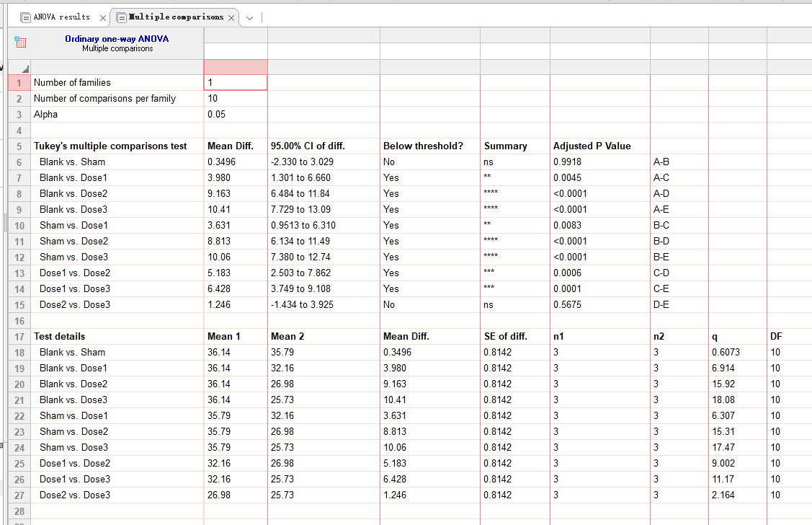Select the CI cell '2.503 to 7.862'

324,273
